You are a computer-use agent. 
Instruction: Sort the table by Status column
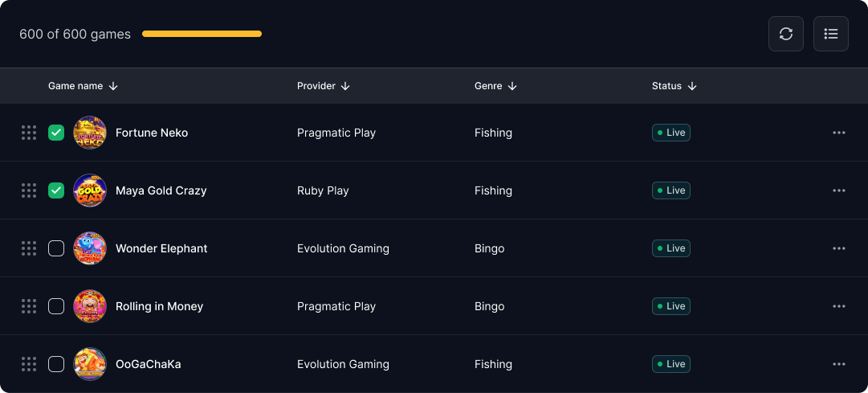coord(692,86)
